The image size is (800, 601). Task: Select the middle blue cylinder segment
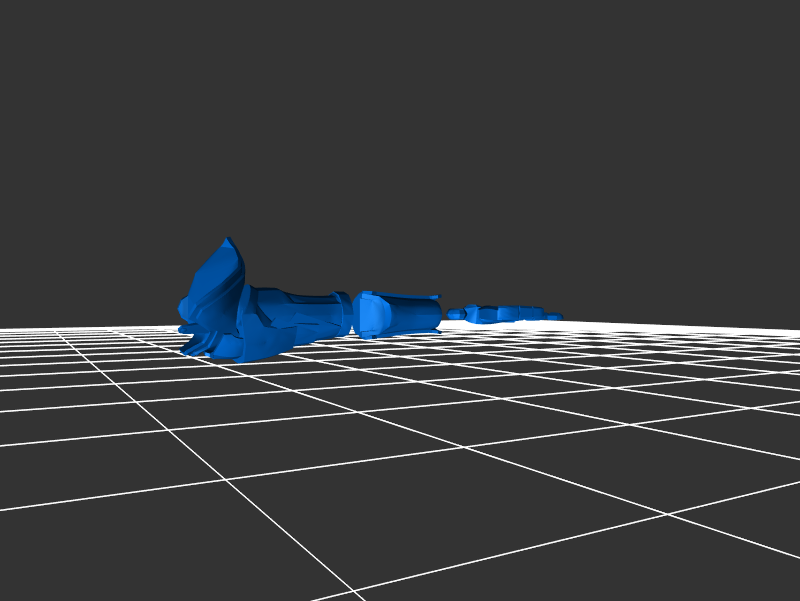[x=400, y=313]
